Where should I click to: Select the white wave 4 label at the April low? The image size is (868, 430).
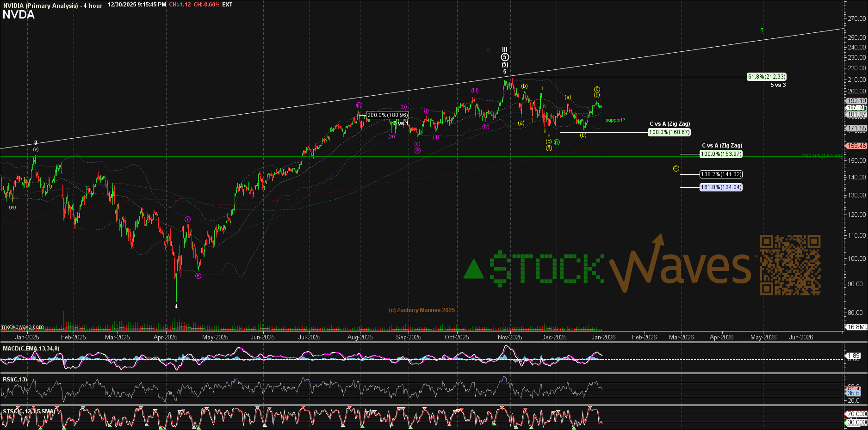coord(176,307)
